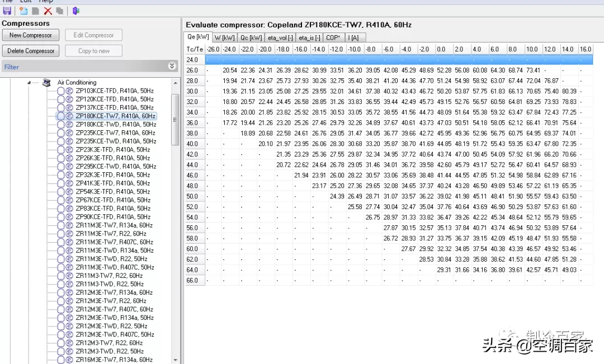Click tree scrollbar down arrow
The height and width of the screenshot is (364, 604).
pyautogui.click(x=176, y=360)
